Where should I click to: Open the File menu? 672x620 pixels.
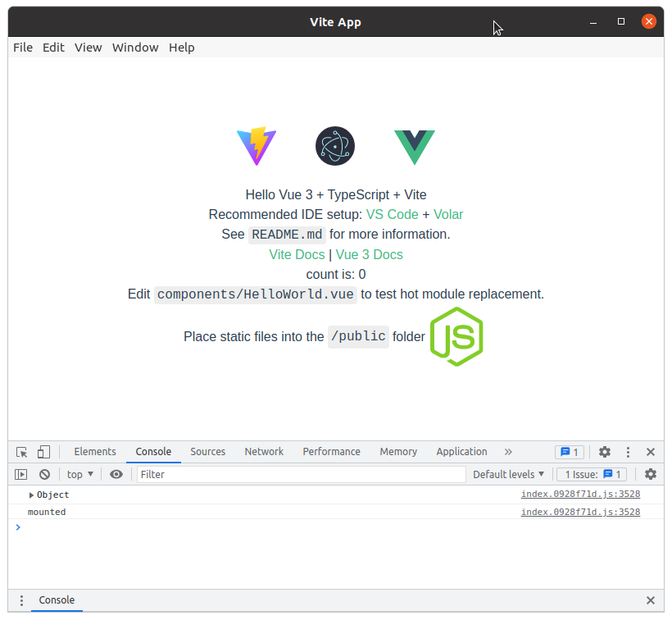(23, 48)
